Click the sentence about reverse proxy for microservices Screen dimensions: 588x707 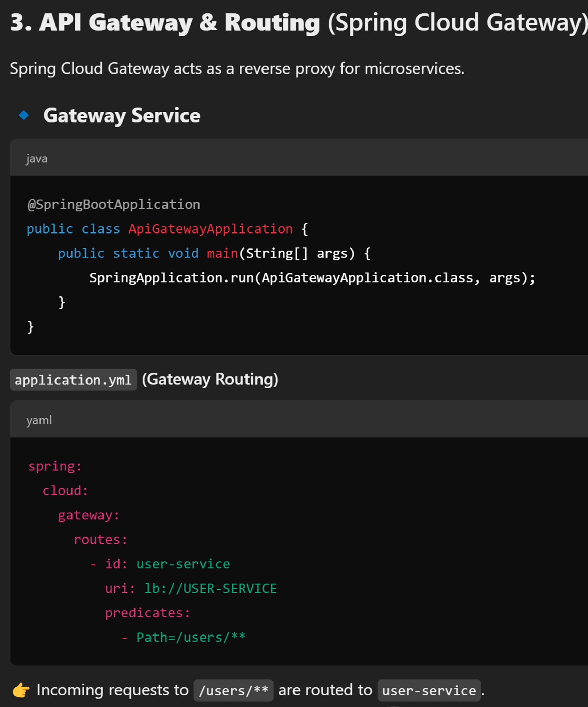237,69
